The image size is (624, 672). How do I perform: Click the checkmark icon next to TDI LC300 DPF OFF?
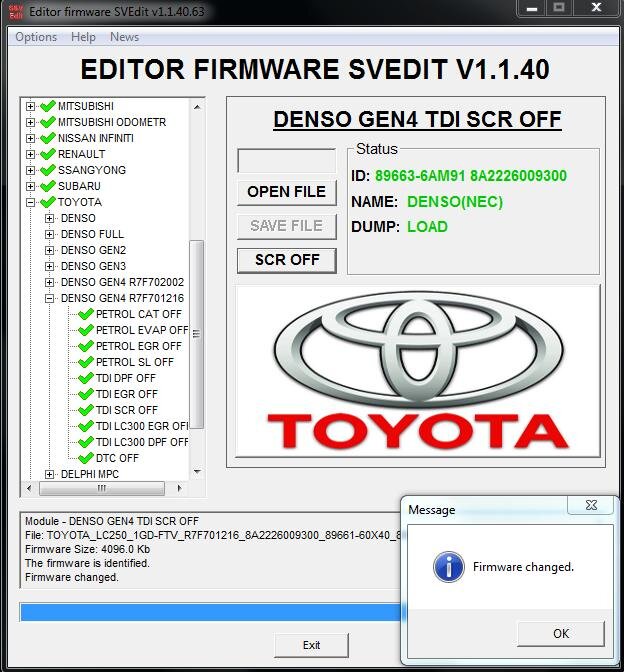click(x=86, y=442)
